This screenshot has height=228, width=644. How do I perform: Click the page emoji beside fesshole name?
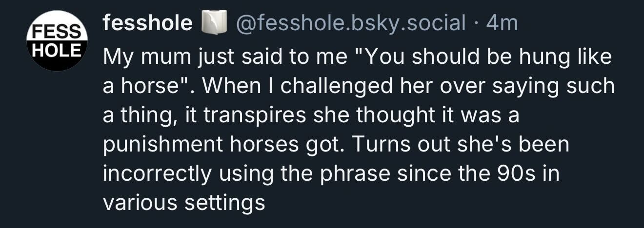tap(215, 23)
